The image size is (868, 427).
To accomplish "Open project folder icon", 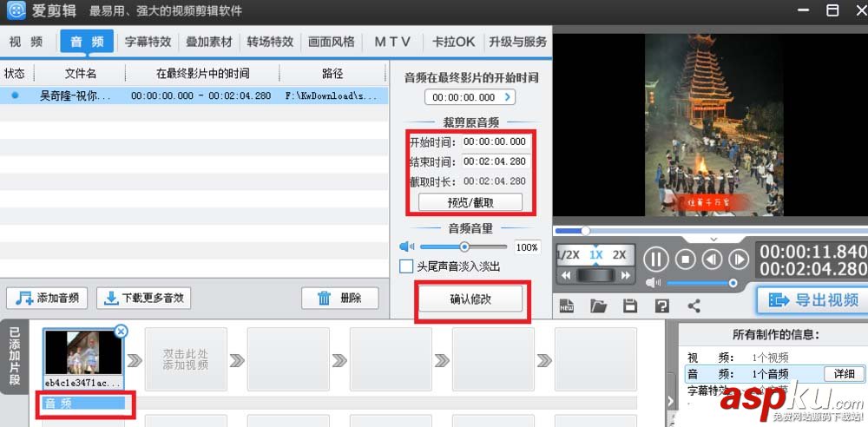I will [598, 305].
